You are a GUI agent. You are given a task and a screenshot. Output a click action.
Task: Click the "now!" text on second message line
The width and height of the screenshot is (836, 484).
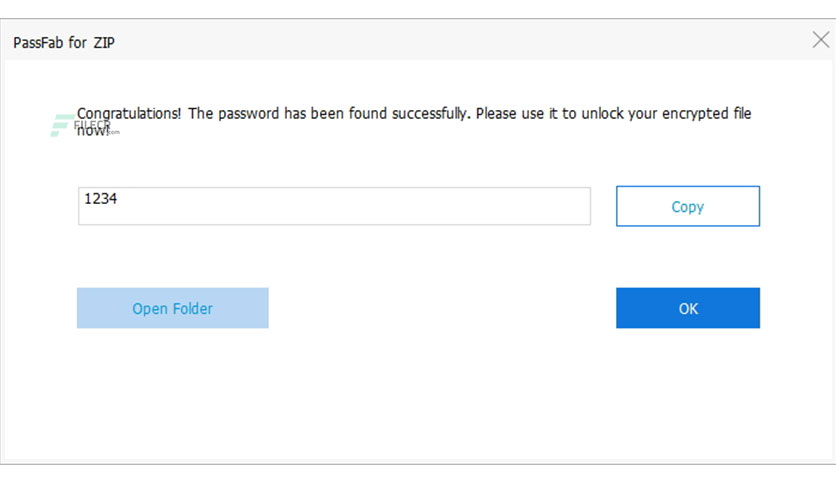(x=93, y=131)
